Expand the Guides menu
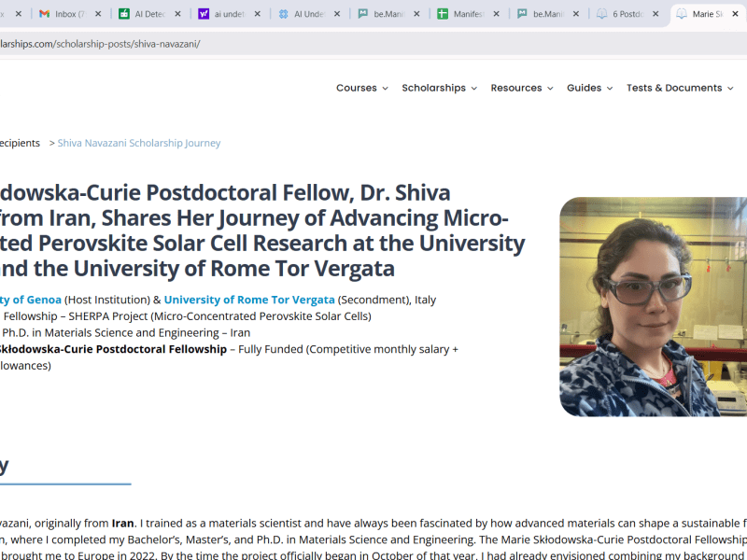This screenshot has width=747, height=560. click(x=590, y=88)
